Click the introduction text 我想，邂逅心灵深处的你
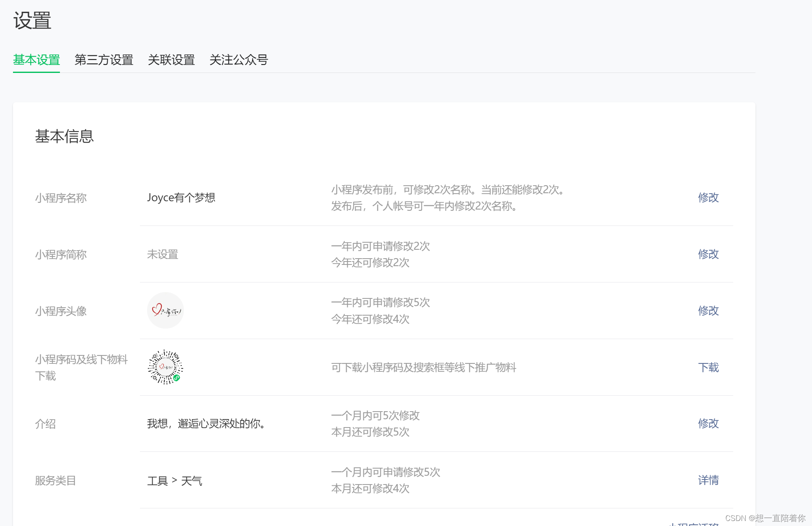This screenshot has width=812, height=526. coord(207,424)
